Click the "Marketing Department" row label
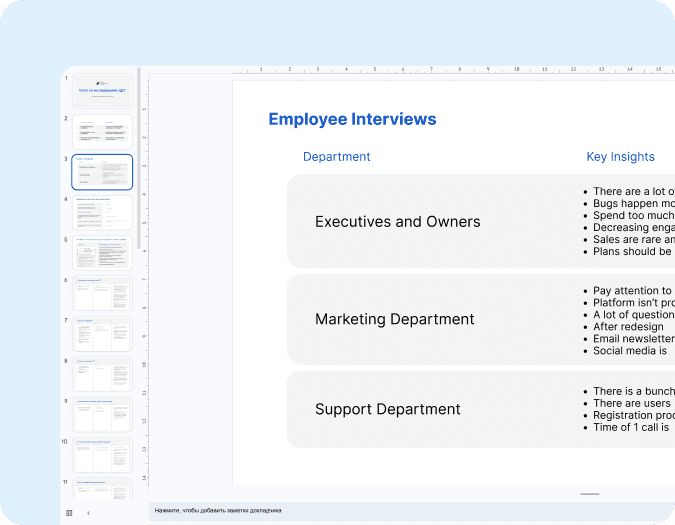Viewport: 675px width, 525px height. click(394, 319)
